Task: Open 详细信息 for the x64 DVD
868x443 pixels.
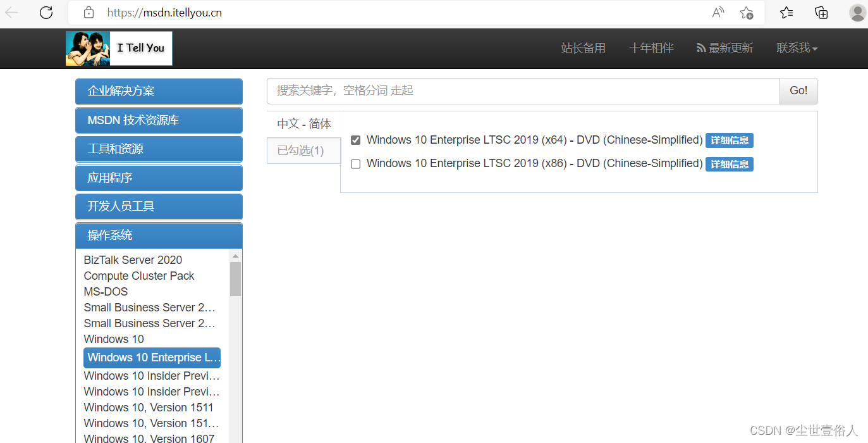Action: 730,140
